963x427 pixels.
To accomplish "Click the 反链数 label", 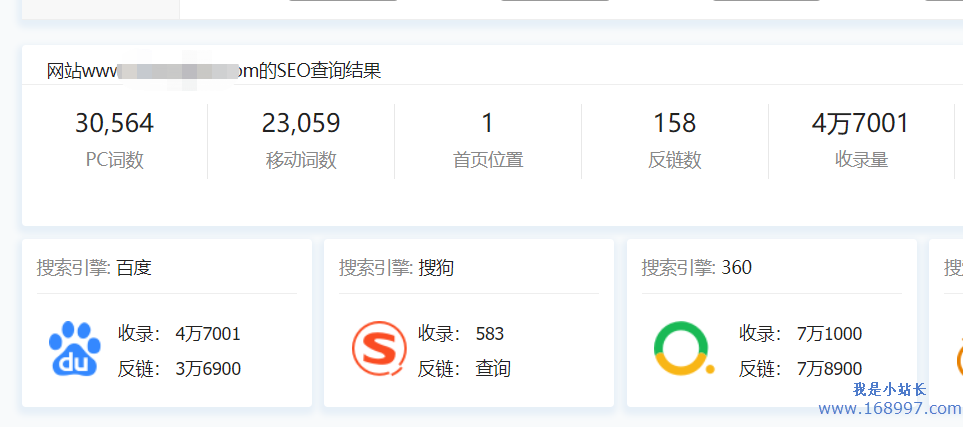I will tap(674, 160).
